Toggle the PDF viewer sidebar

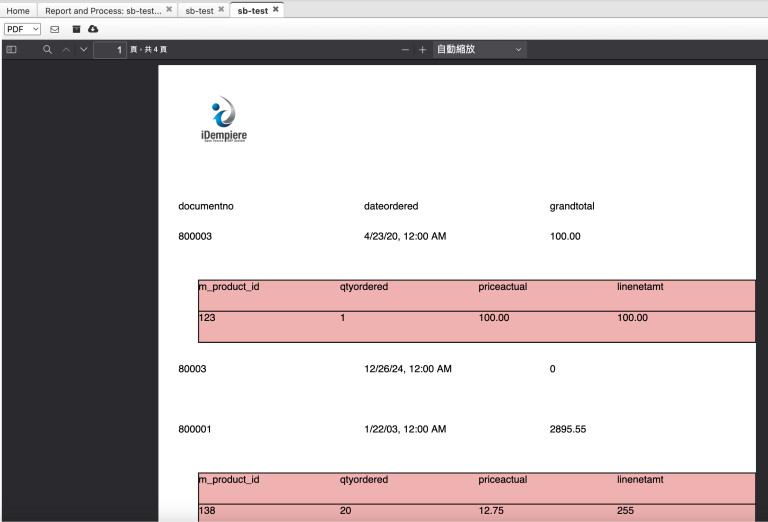[x=11, y=49]
